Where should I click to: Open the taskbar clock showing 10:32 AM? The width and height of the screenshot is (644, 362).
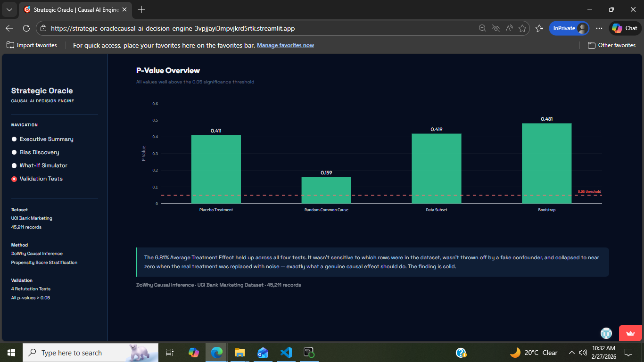tap(603, 353)
